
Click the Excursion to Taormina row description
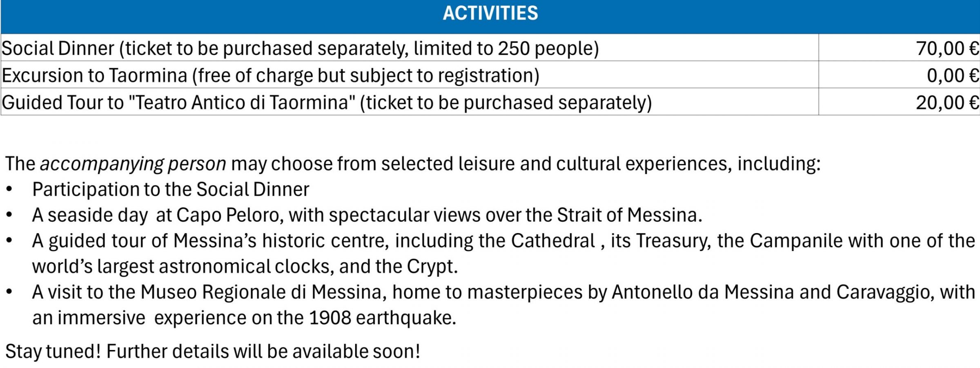(270, 76)
